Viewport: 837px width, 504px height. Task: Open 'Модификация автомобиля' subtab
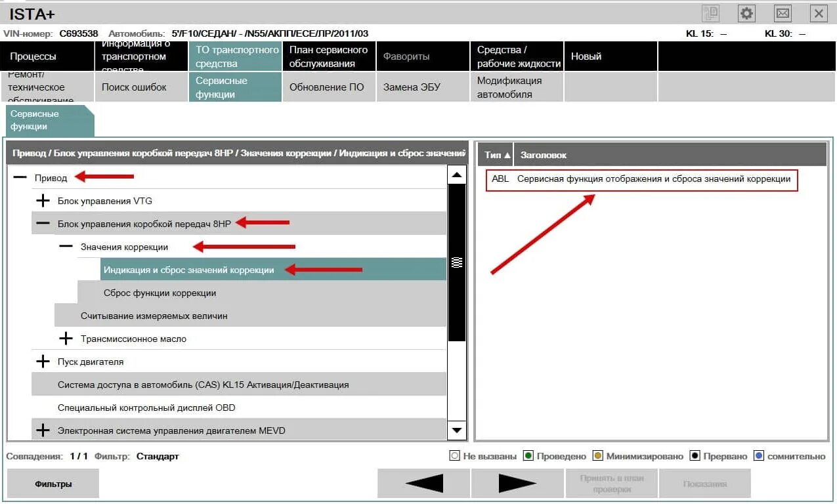tap(517, 87)
